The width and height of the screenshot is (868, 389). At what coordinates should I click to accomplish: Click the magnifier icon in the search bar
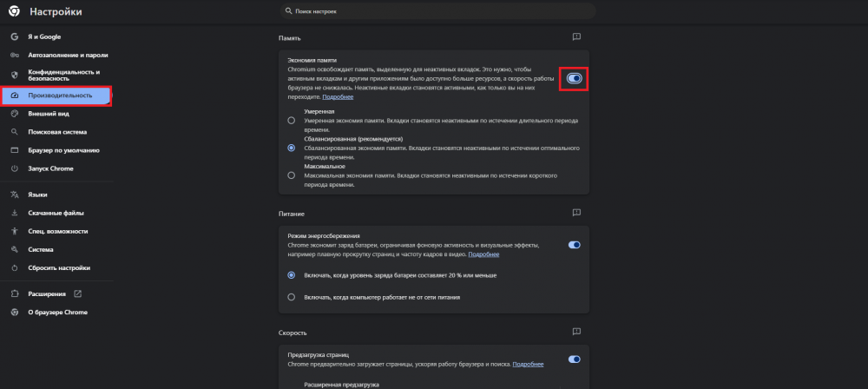point(289,11)
